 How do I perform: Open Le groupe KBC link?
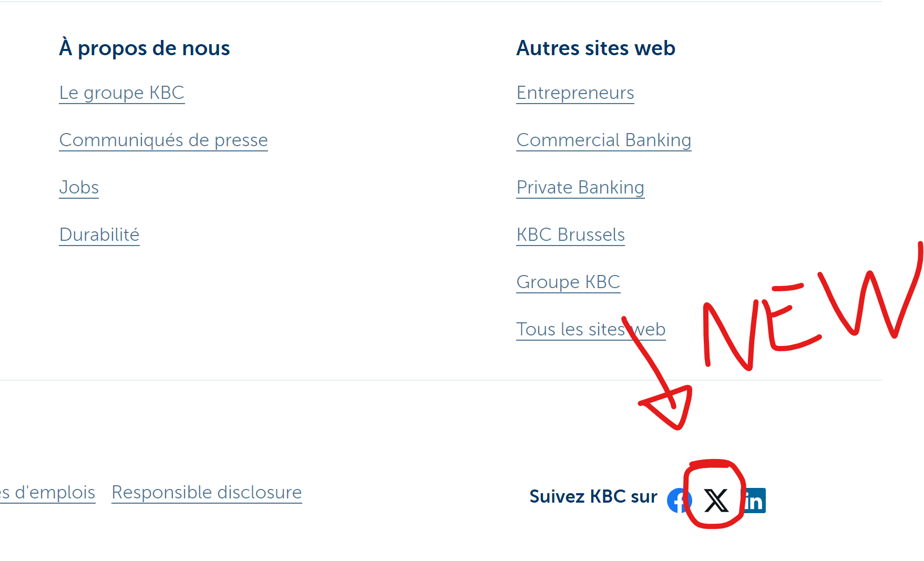coord(122,93)
